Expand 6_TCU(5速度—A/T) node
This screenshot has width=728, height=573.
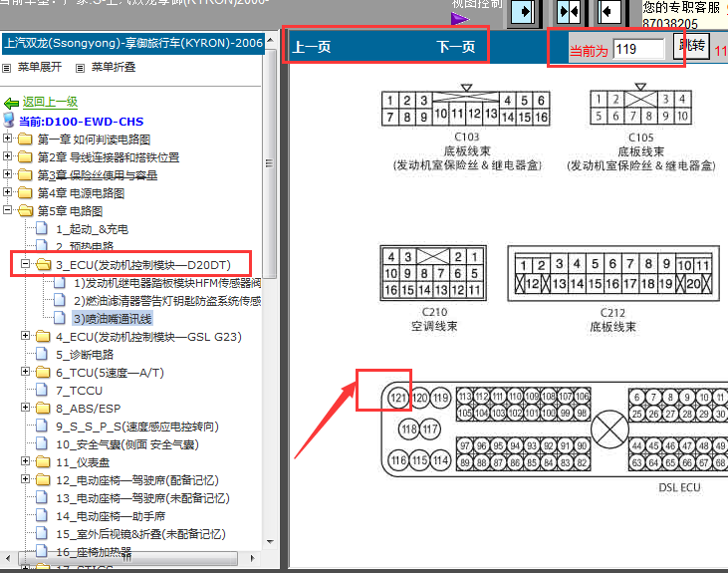tap(26, 372)
